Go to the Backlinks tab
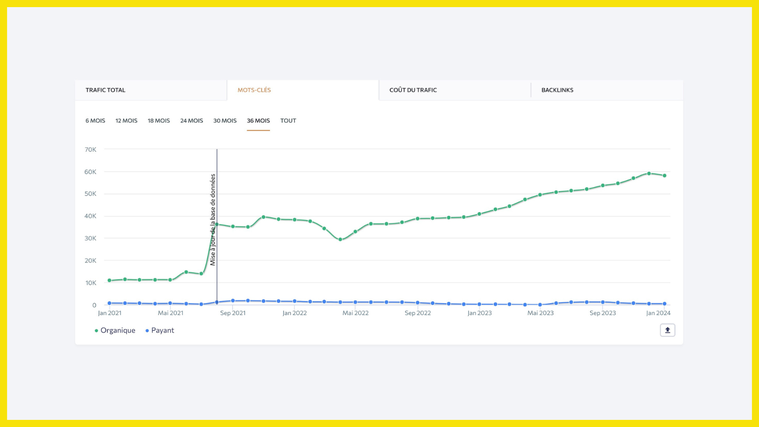Screen dimensions: 759x427 click(558, 90)
